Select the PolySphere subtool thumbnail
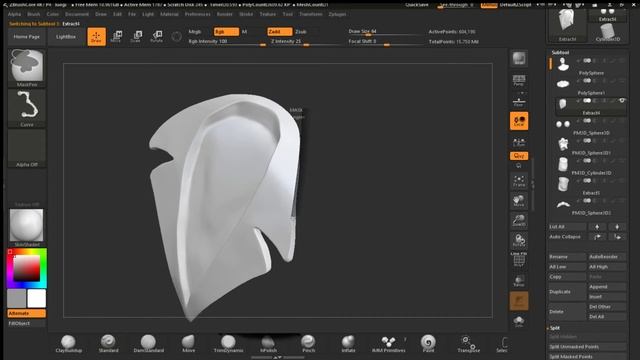The image size is (640, 360). click(x=563, y=64)
